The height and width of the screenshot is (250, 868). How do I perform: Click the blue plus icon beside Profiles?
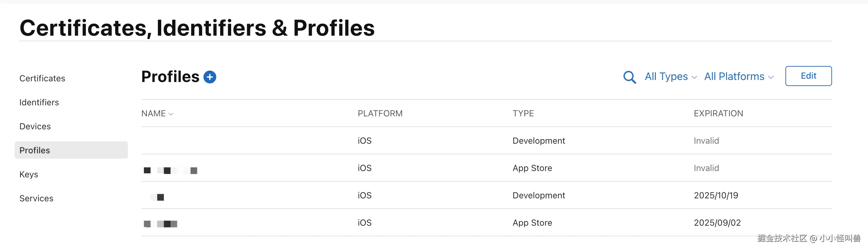[x=210, y=77]
